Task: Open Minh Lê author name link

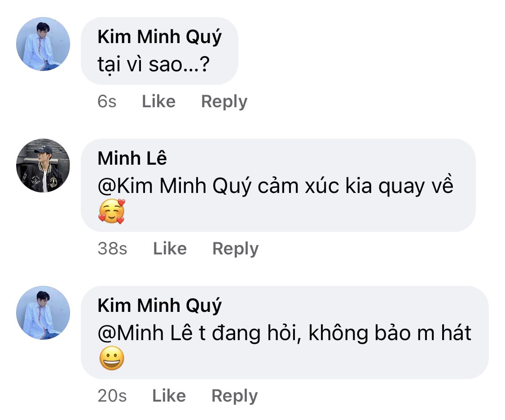Action: 132,158
